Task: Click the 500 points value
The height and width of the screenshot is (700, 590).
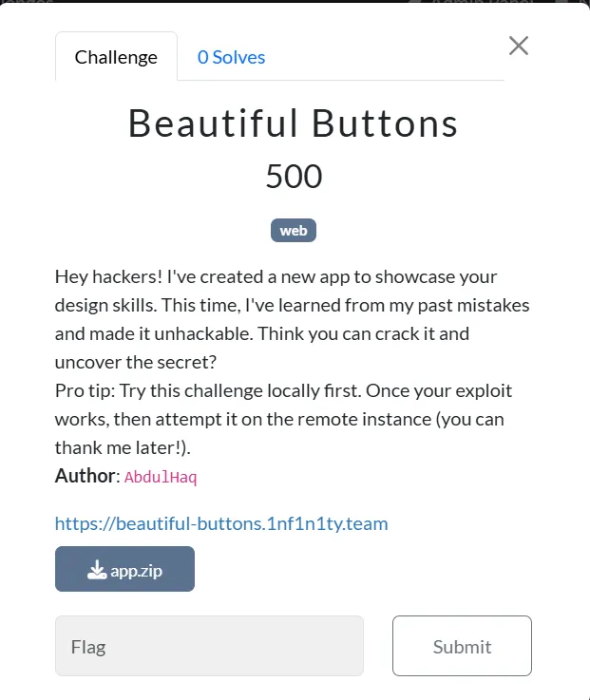Action: pos(294,176)
